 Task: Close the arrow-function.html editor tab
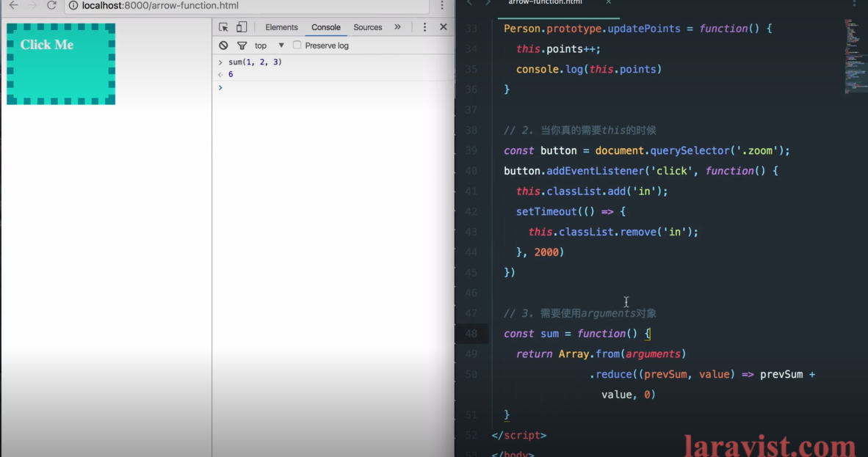click(608, 2)
